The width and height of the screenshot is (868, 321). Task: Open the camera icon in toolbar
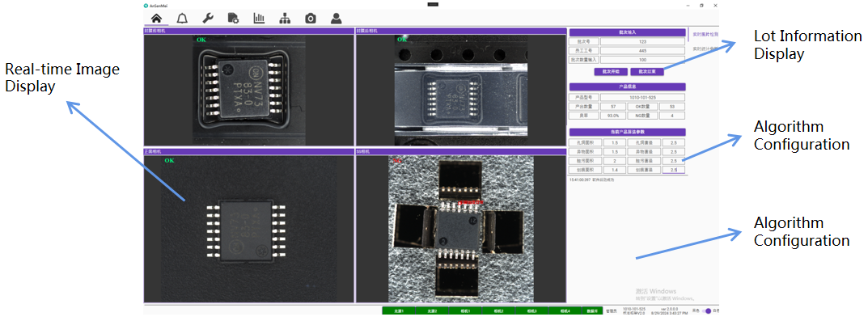[311, 19]
